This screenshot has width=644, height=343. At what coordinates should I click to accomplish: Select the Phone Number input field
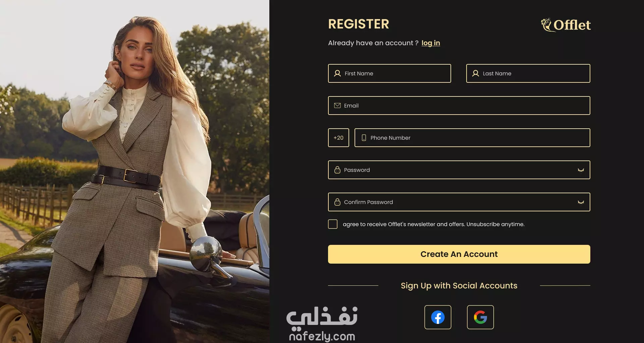tap(472, 138)
